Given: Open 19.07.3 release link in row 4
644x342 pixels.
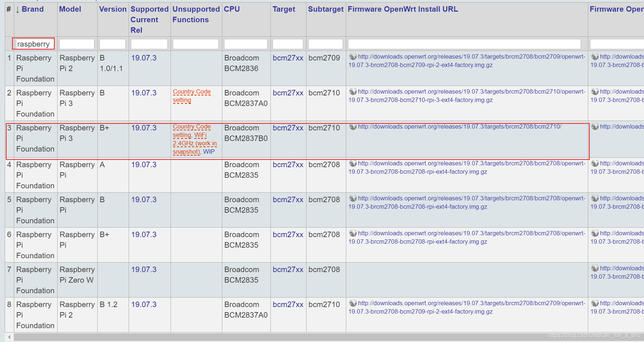Looking at the screenshot, I should [x=144, y=165].
